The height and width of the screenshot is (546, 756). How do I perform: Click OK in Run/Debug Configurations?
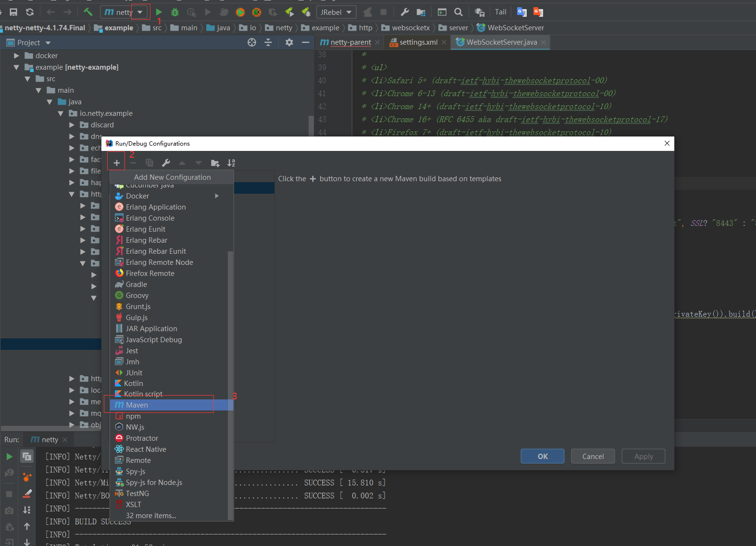point(543,457)
